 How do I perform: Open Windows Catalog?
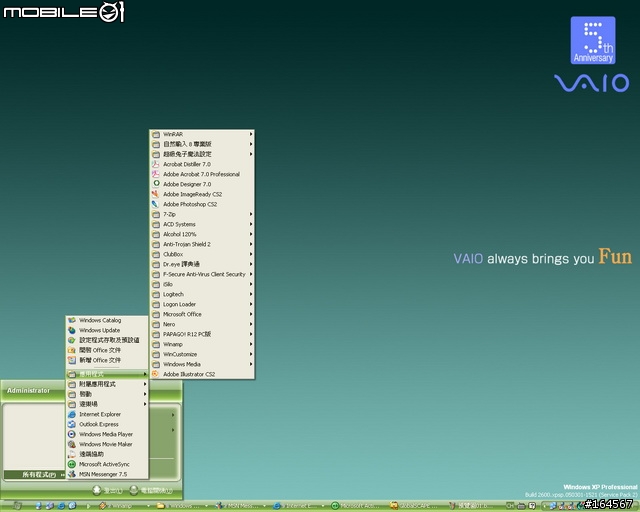coord(107,320)
